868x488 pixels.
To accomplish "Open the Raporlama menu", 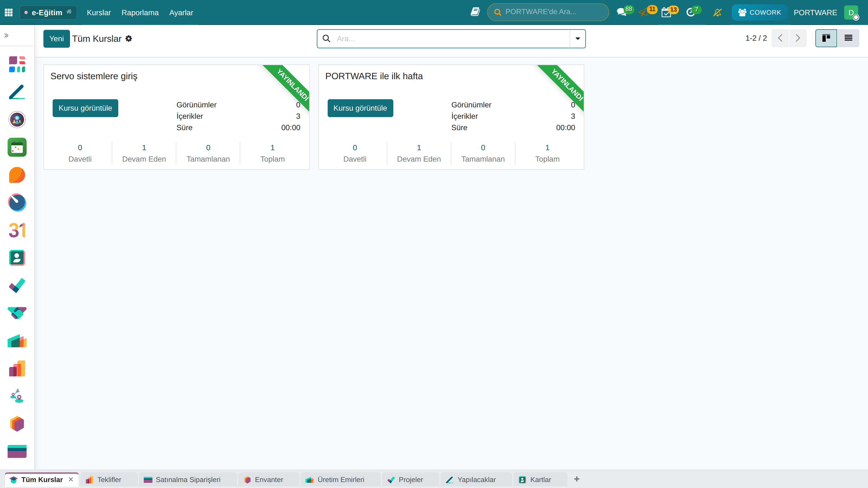I will click(x=140, y=12).
